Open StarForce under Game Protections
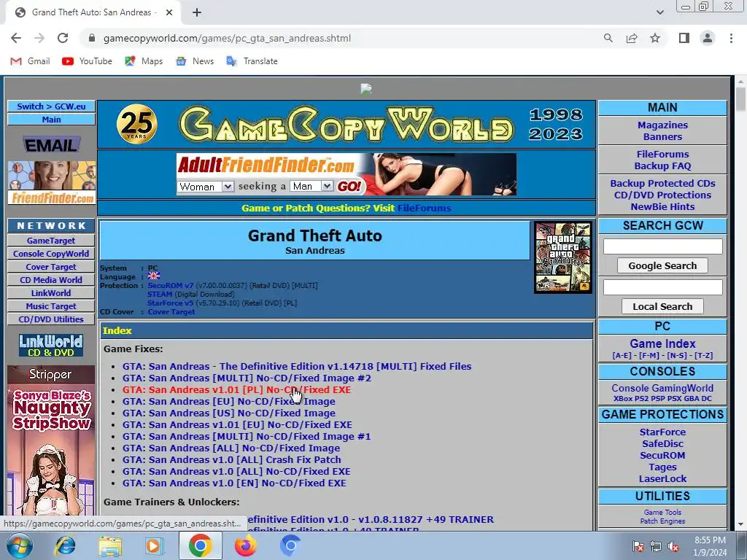Image resolution: width=747 pixels, height=560 pixels. (662, 432)
